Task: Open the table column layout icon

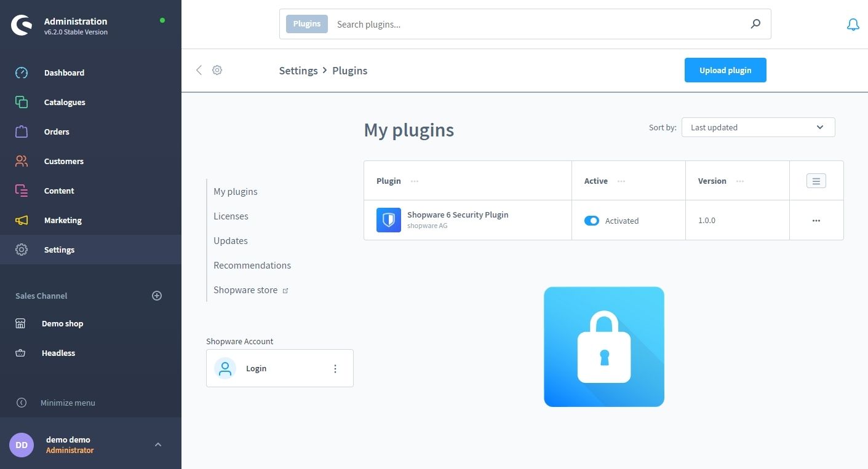Action: [x=816, y=180]
